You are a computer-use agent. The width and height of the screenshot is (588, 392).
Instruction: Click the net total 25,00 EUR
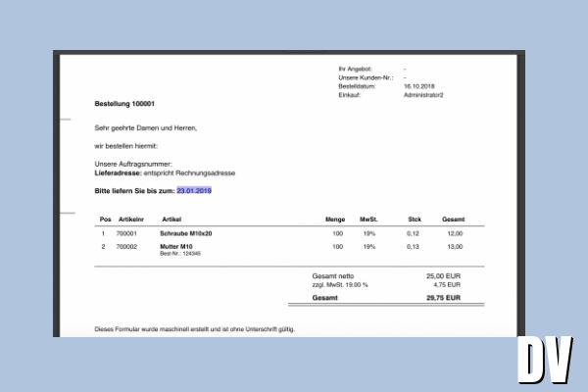[x=448, y=275]
